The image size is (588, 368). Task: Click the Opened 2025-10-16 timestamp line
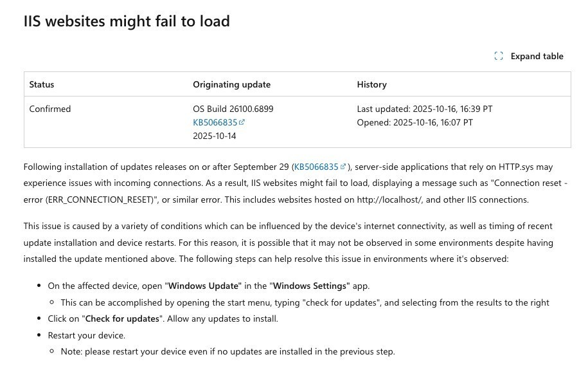(x=414, y=122)
